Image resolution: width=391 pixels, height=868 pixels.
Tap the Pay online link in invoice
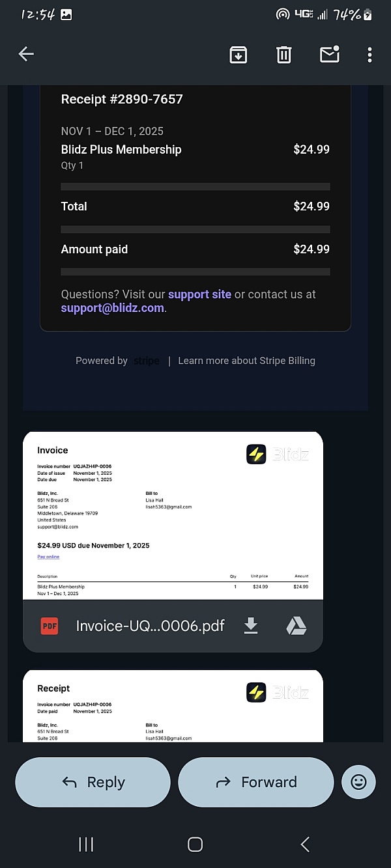48,557
